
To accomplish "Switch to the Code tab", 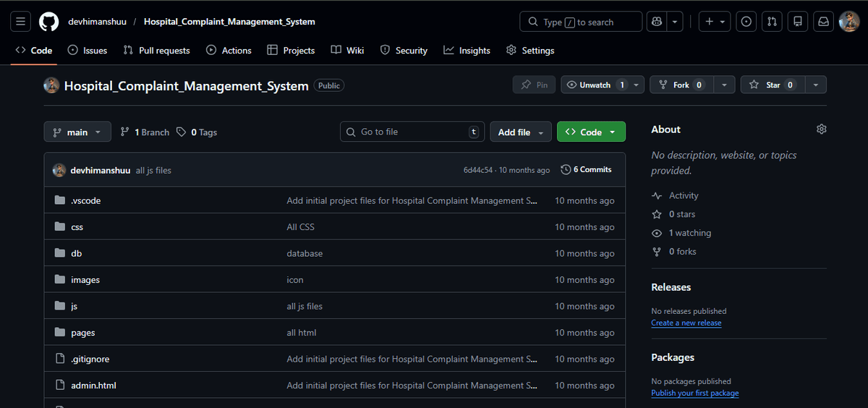I will point(34,51).
